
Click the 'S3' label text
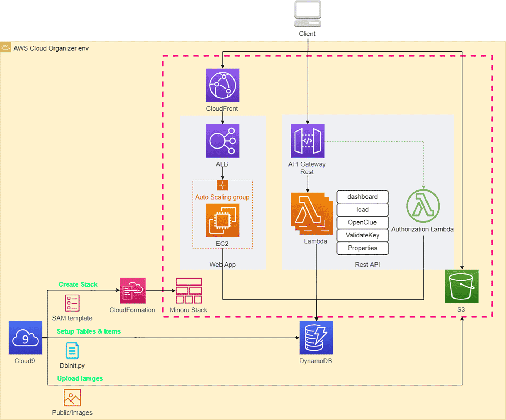coord(461,309)
